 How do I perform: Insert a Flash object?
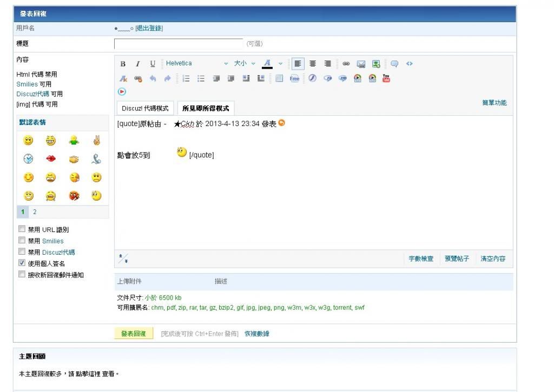point(312,78)
